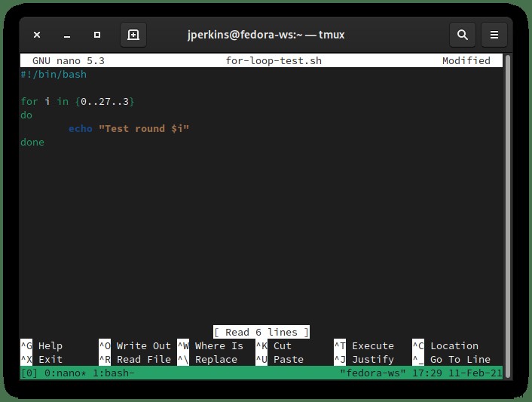Switch to tmux window 1:bash
Image resolution: width=532 pixels, height=402 pixels.
click(x=113, y=373)
